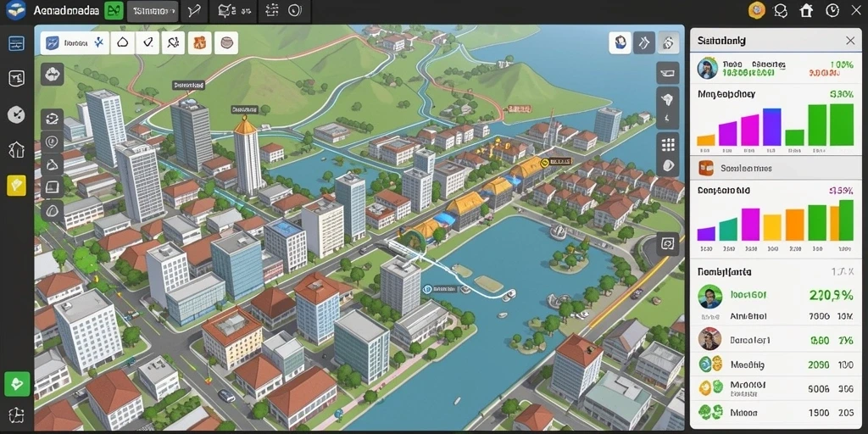Expand the blue shield selector in map toolbar
868x434 pixels.
[x=75, y=42]
